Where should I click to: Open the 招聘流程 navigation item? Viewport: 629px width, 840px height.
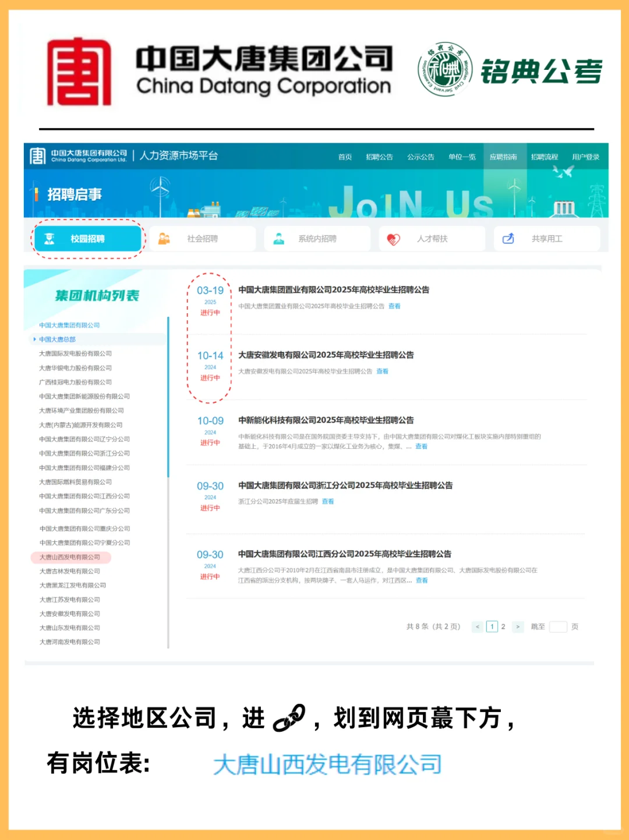[x=545, y=157]
